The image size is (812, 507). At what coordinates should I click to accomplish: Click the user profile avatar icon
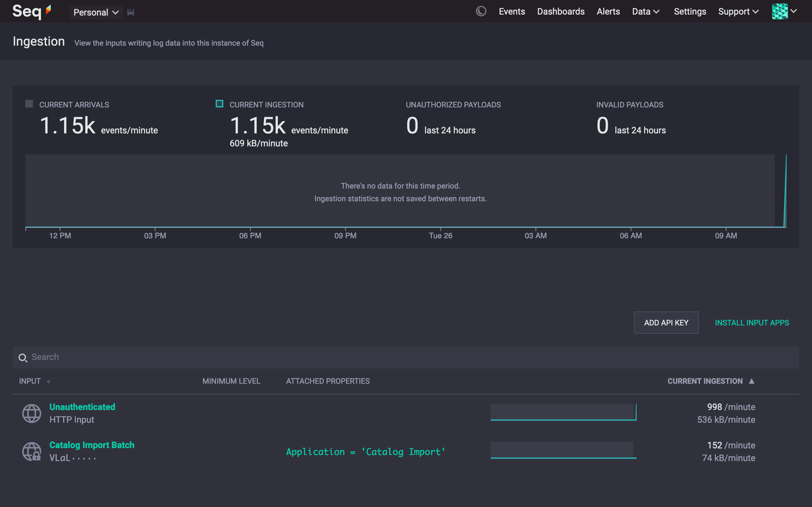coord(780,11)
